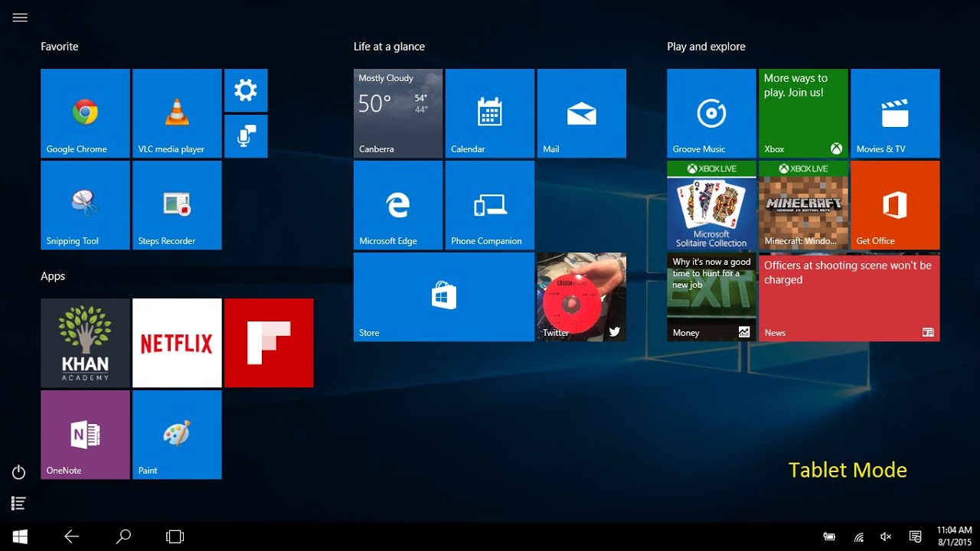
Task: Go back with the taskbar Back arrow
Action: click(71, 537)
